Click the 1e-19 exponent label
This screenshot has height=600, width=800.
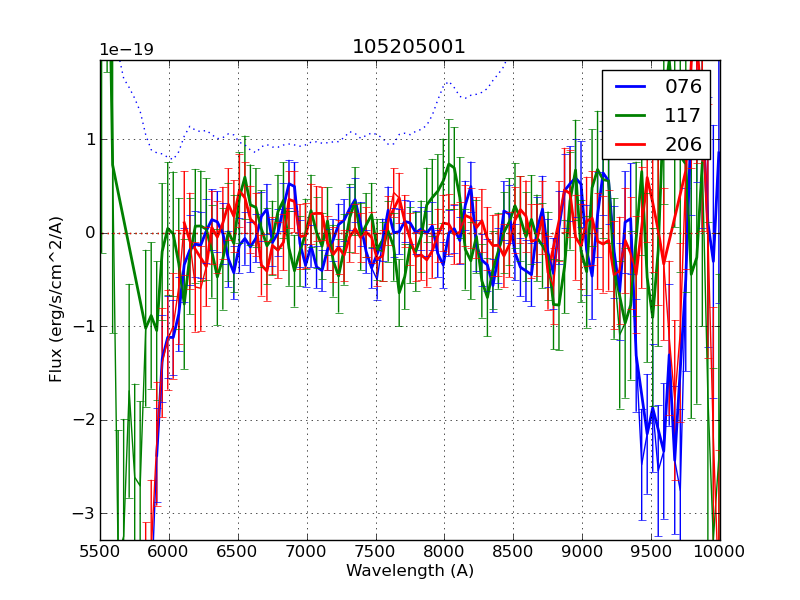(x=126, y=50)
